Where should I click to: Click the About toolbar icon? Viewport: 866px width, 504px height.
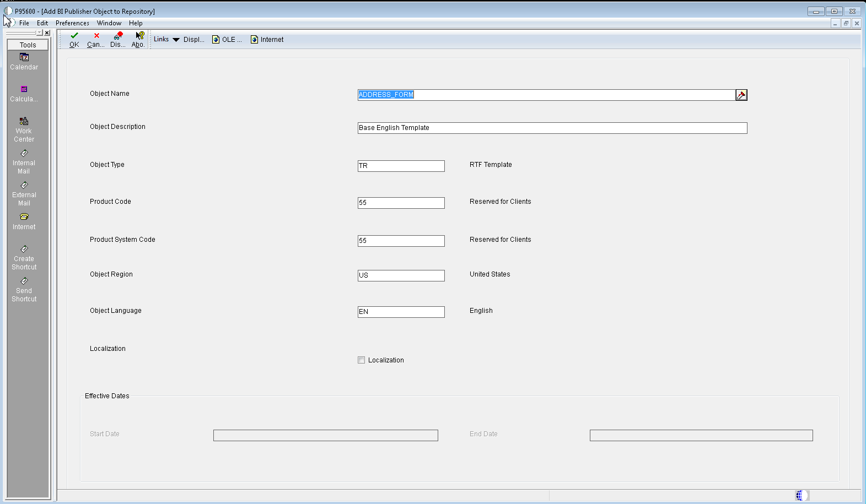139,35
